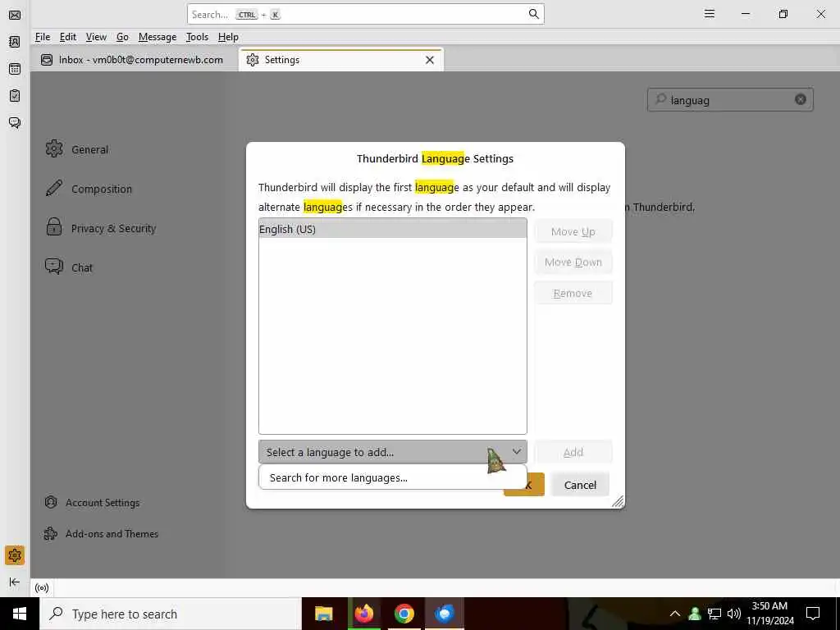Open Privacy & Security settings category
Image resolution: width=840 pixels, height=630 pixels.
point(101,228)
